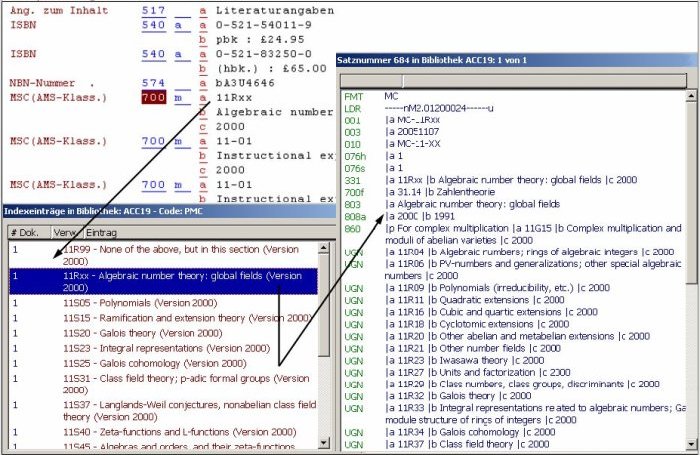Click the 076s field row

[513, 168]
